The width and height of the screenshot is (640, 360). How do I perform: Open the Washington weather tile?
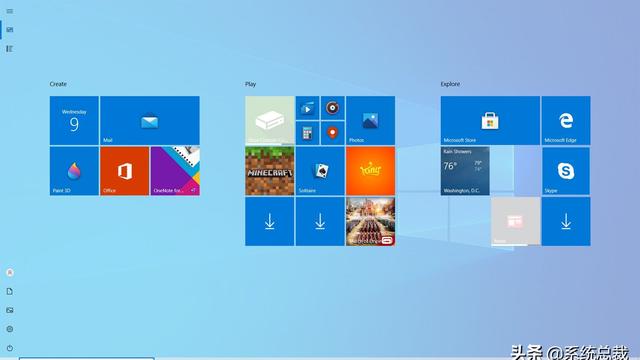click(x=465, y=171)
